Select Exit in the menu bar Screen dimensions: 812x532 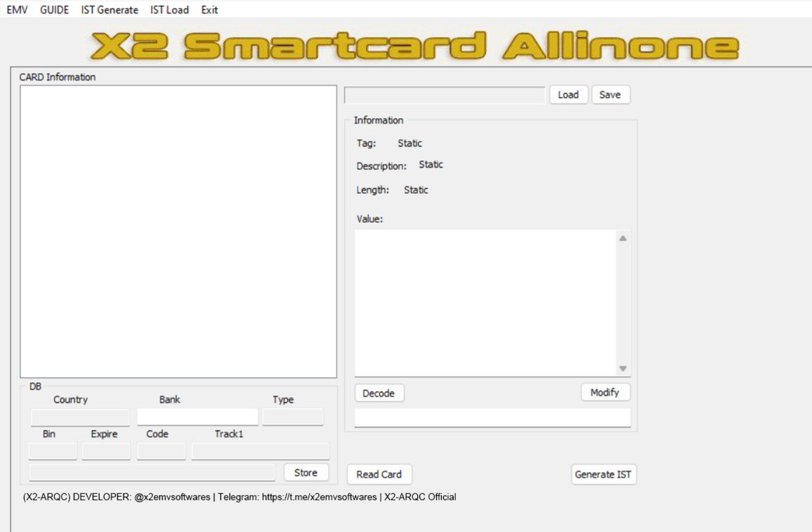(209, 10)
